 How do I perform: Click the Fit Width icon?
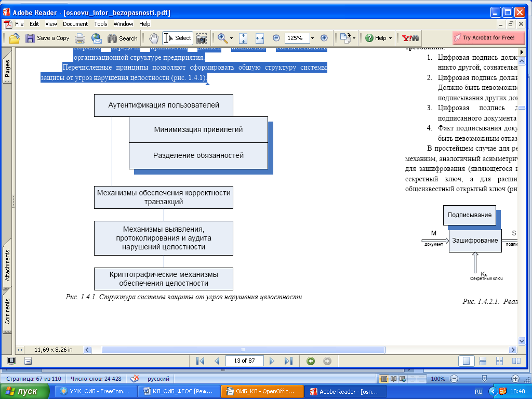point(260,38)
